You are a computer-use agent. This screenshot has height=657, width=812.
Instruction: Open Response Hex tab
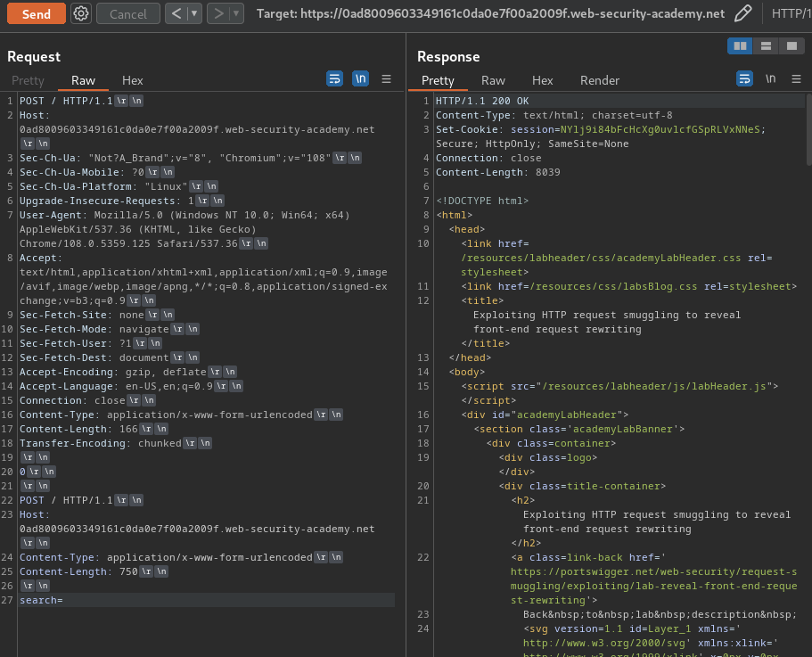pos(542,80)
